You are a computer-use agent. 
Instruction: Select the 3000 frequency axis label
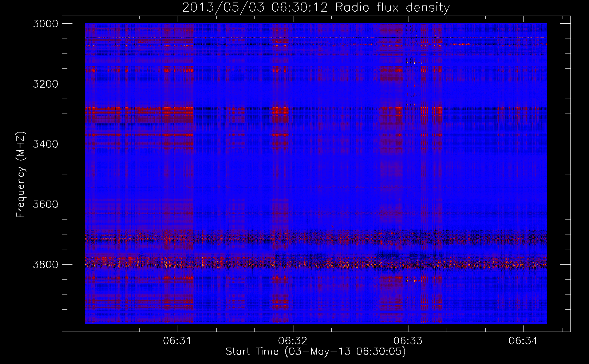(46, 24)
